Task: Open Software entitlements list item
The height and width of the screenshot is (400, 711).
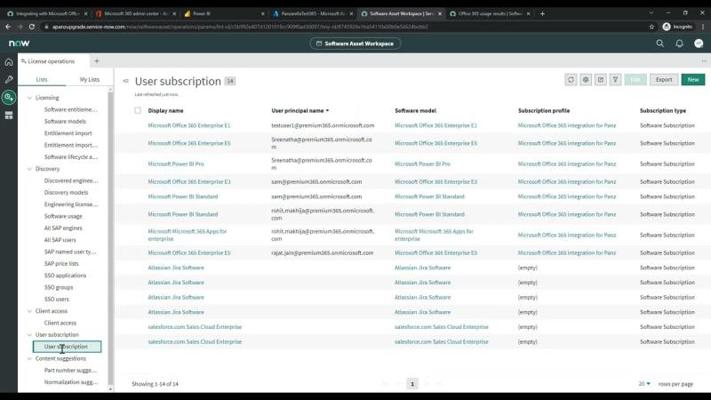Action: [71, 109]
